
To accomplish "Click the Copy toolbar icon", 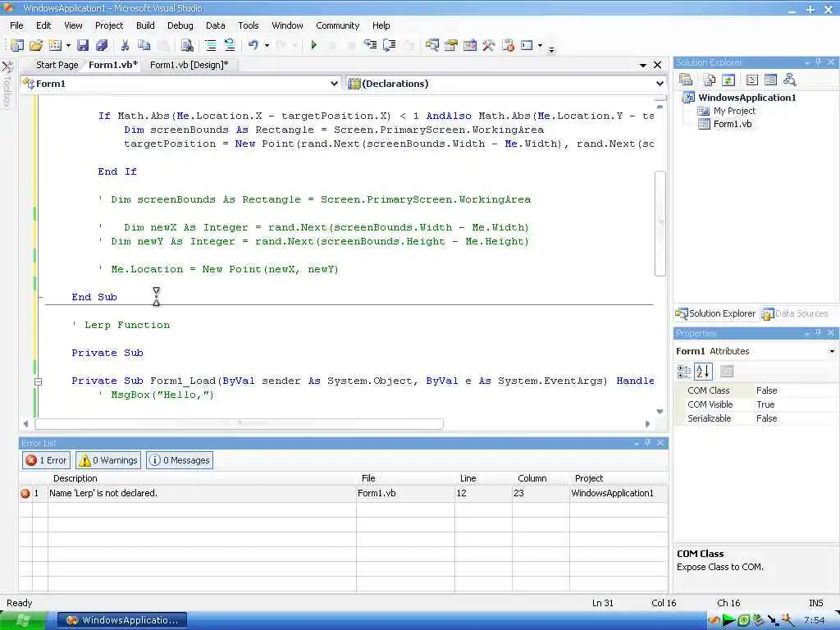I will pyautogui.click(x=144, y=46).
